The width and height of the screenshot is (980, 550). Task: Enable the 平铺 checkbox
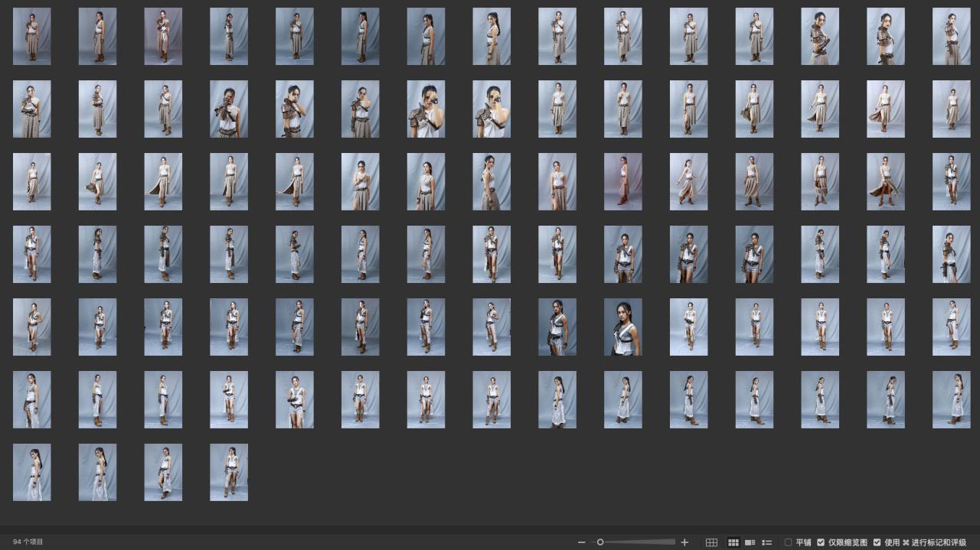[788, 542]
